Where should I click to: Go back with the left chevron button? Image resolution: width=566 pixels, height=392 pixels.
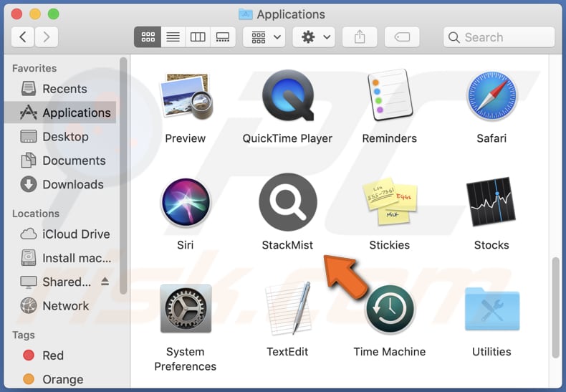(23, 37)
